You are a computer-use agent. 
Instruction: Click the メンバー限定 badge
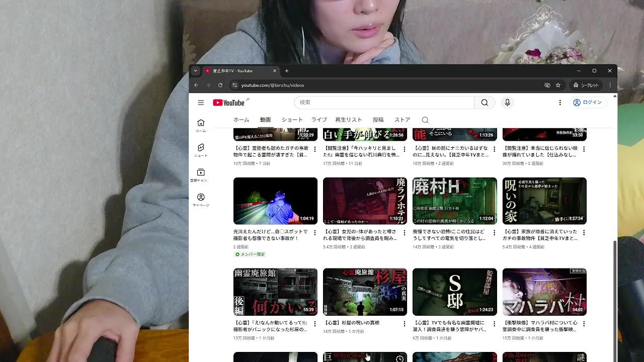tap(250, 254)
